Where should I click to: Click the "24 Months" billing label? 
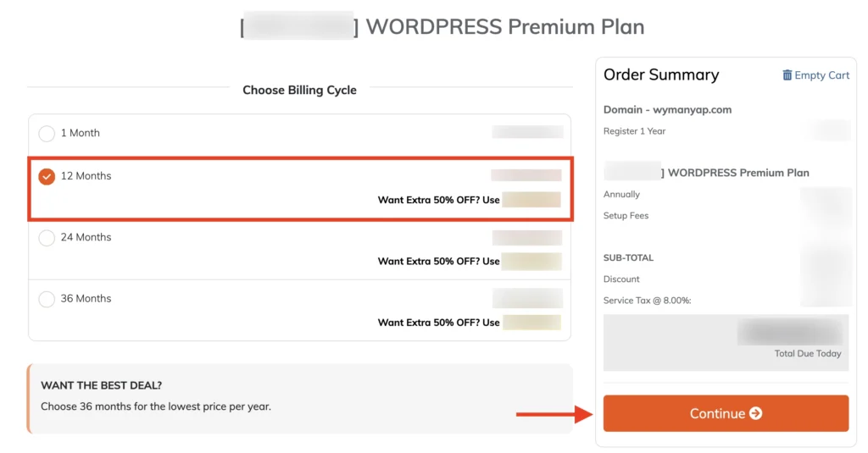coord(86,237)
